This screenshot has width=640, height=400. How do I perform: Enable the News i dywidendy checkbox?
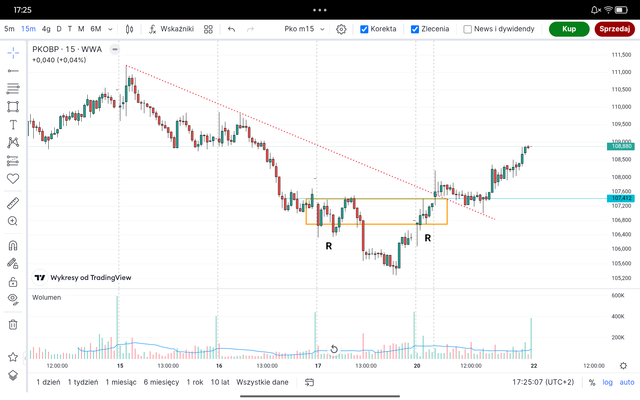click(468, 29)
